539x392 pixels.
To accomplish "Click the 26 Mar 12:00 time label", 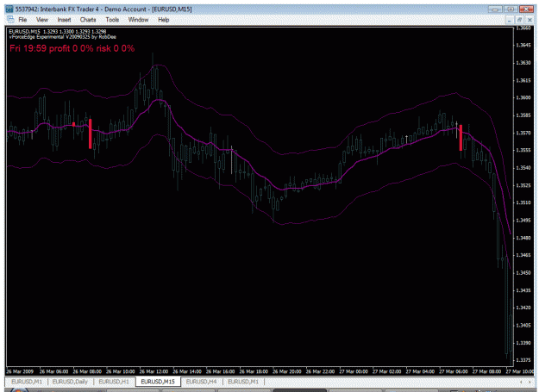I will 154,371.
